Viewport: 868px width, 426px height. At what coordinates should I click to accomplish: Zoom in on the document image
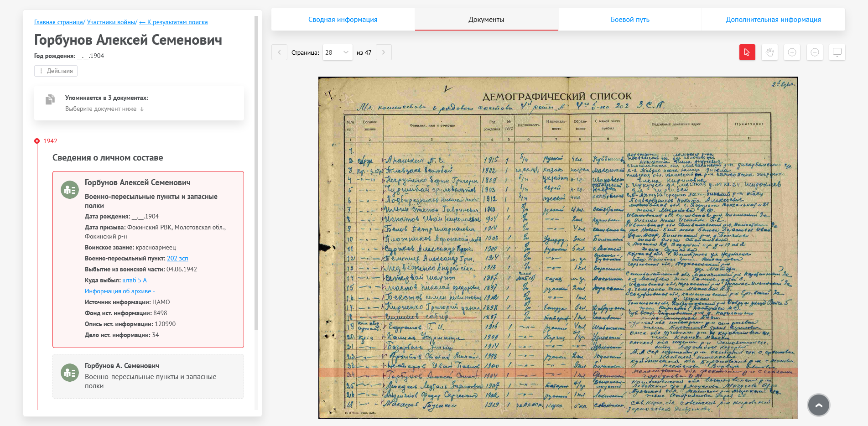(x=792, y=52)
